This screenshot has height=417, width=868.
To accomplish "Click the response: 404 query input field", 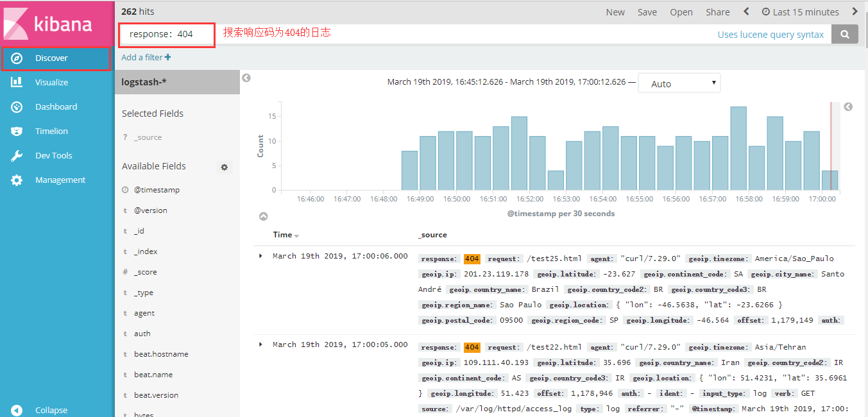I will (167, 34).
